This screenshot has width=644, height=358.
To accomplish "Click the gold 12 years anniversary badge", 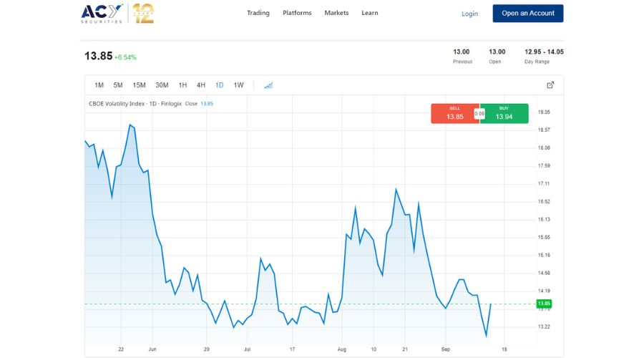I will tap(143, 14).
